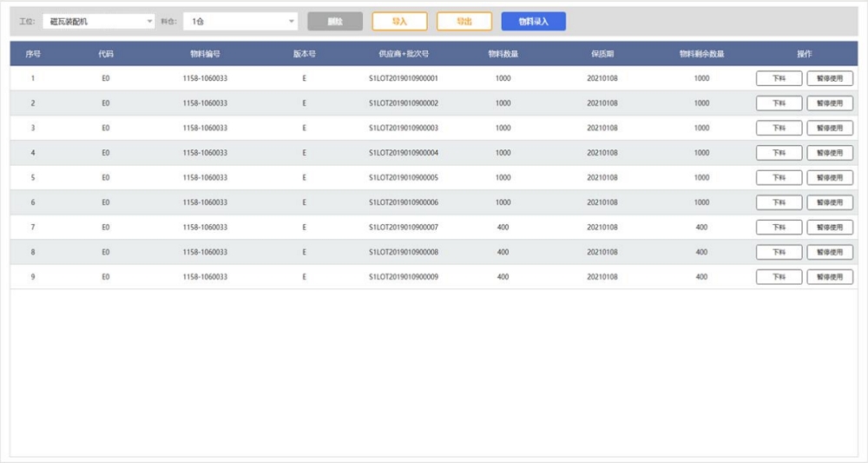This screenshot has height=463, width=868.
Task: Click the orange 导入 button
Action: tap(399, 21)
